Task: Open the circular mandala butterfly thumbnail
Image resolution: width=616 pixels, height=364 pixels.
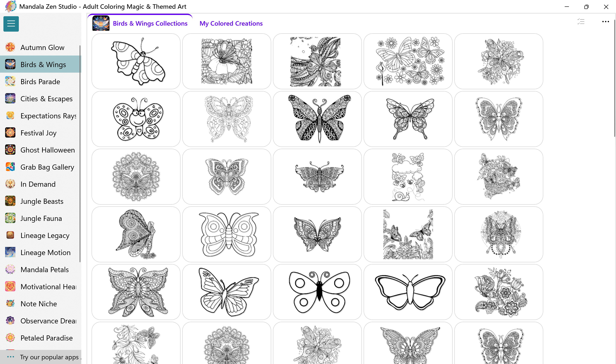Action: point(136,176)
